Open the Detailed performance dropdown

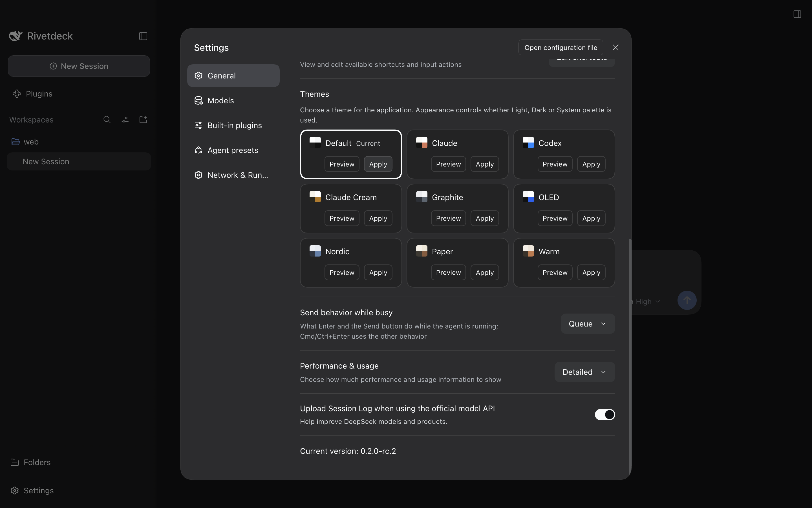click(x=584, y=372)
